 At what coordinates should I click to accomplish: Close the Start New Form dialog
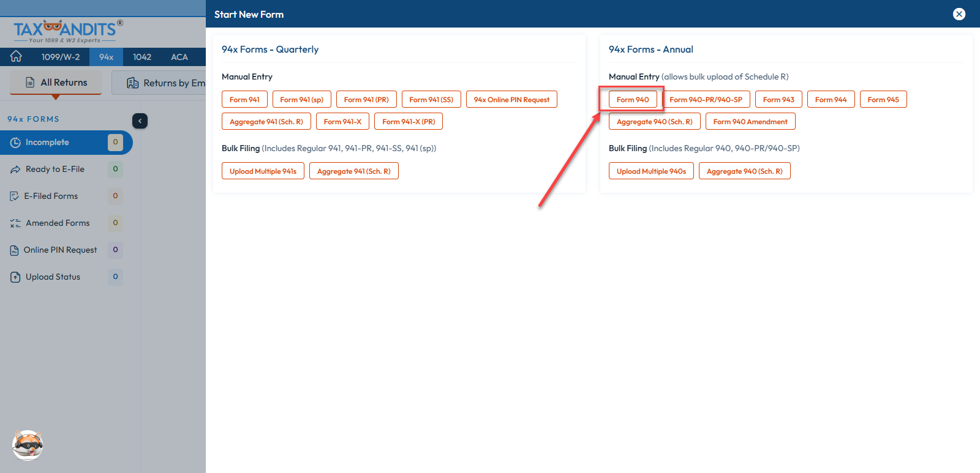click(x=959, y=14)
